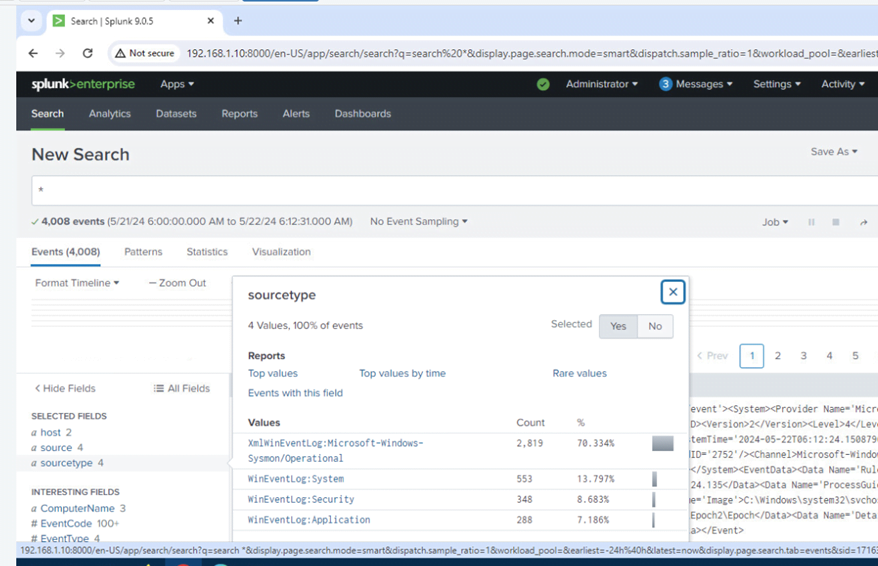The height and width of the screenshot is (566, 878).
Task: Set Selected to Yes
Action: 618,326
